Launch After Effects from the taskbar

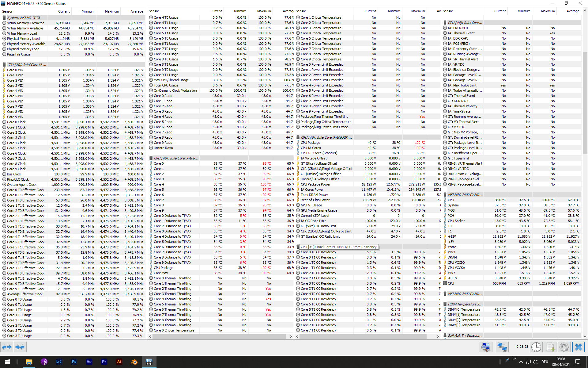click(89, 362)
